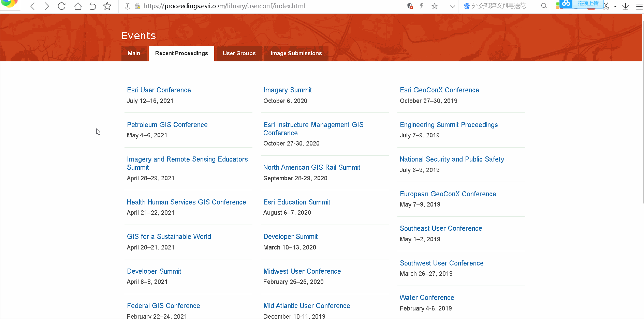
Task: Open the browser hamburger menu
Action: tap(639, 6)
